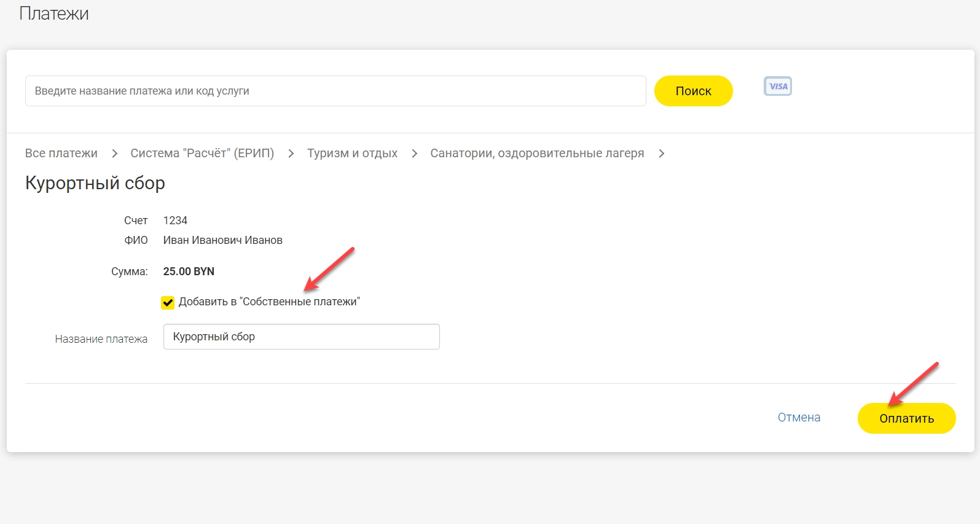Click the Название платежа input field
Viewport: 980px width, 524px height.
pyautogui.click(x=302, y=337)
